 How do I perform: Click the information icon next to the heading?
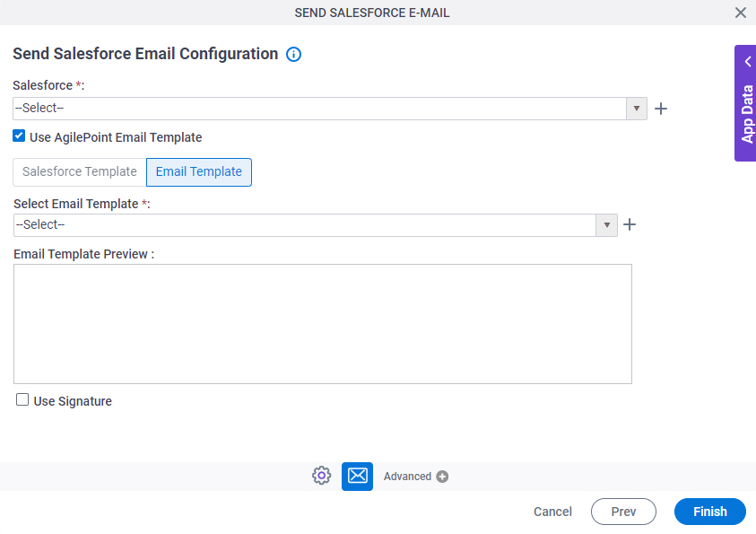pyautogui.click(x=293, y=54)
